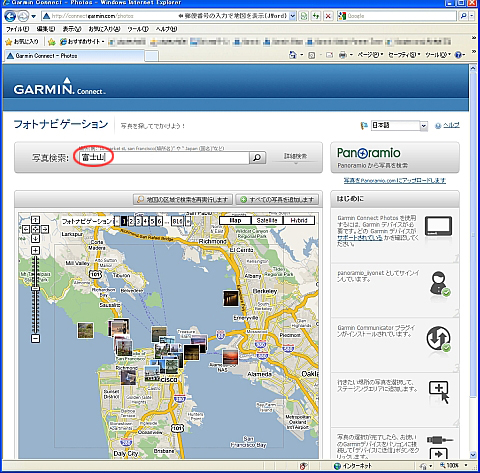Open the 編集(E) menu
Image resolution: width=480 pixels, height=473 pixels.
tap(45, 29)
